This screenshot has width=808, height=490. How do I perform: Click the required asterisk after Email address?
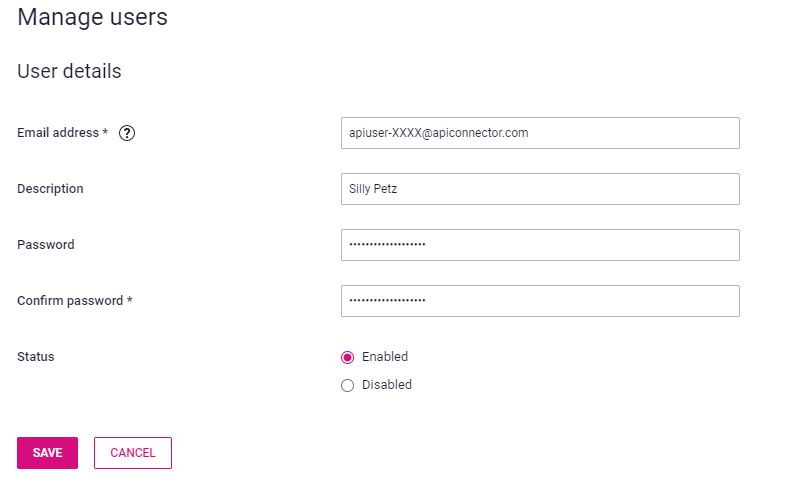point(105,131)
